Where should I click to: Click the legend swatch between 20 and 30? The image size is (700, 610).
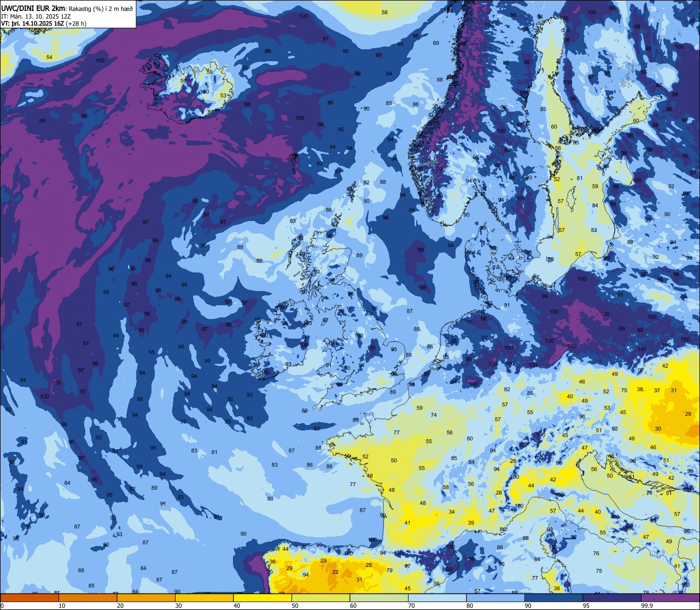pos(146,597)
